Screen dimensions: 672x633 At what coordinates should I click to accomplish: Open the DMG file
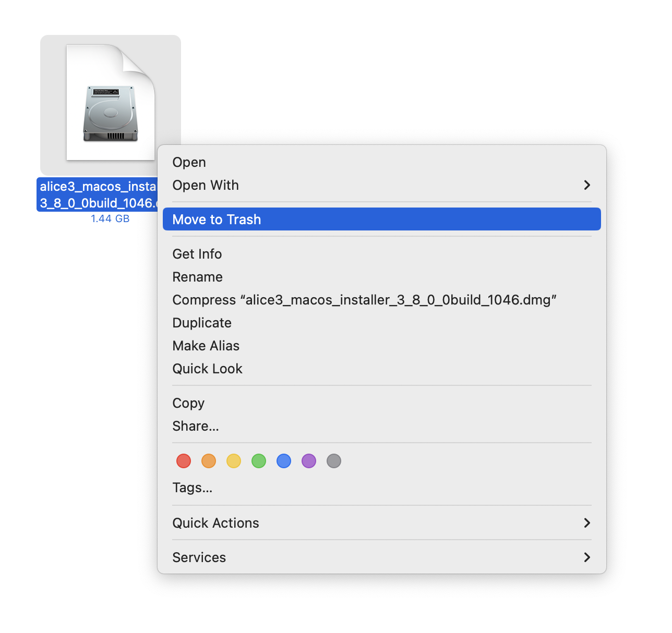click(189, 162)
